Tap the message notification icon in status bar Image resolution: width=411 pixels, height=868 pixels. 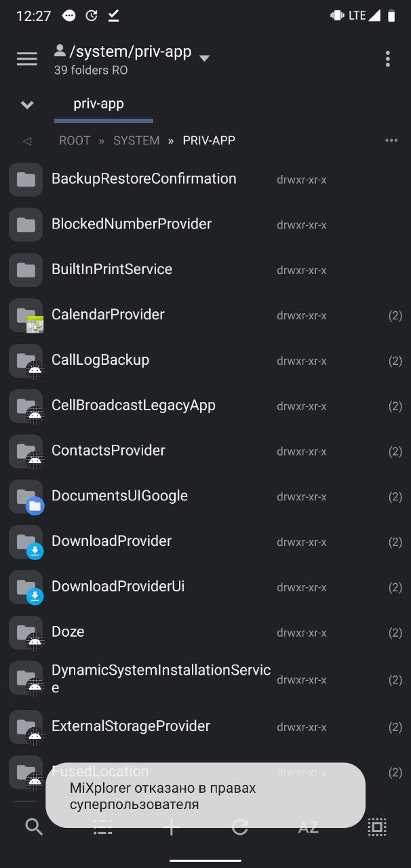click(68, 16)
